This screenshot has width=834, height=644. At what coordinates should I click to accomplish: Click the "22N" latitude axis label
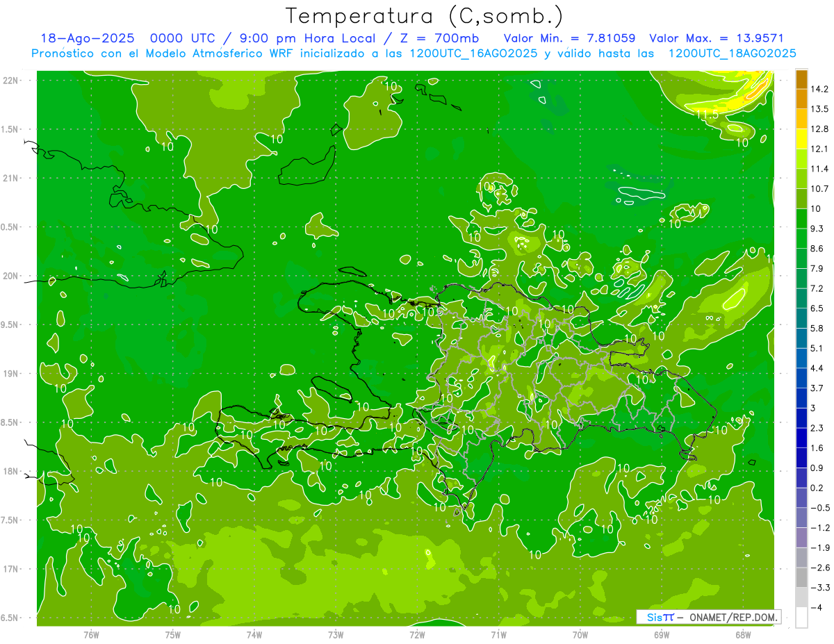tap(10, 80)
